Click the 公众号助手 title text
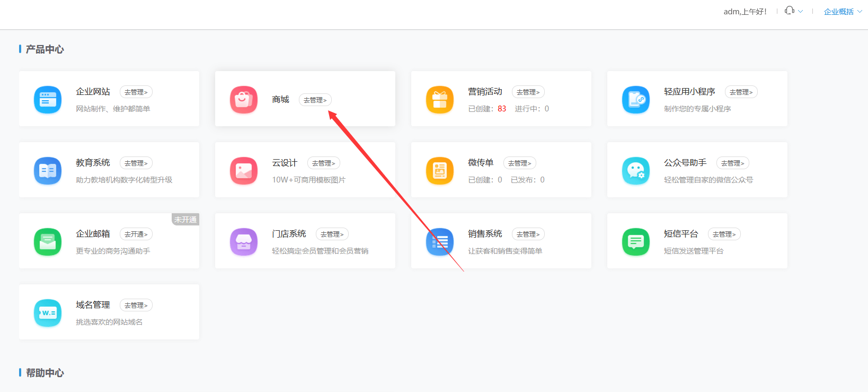Image resolution: width=868 pixels, height=392 pixels. (x=685, y=163)
